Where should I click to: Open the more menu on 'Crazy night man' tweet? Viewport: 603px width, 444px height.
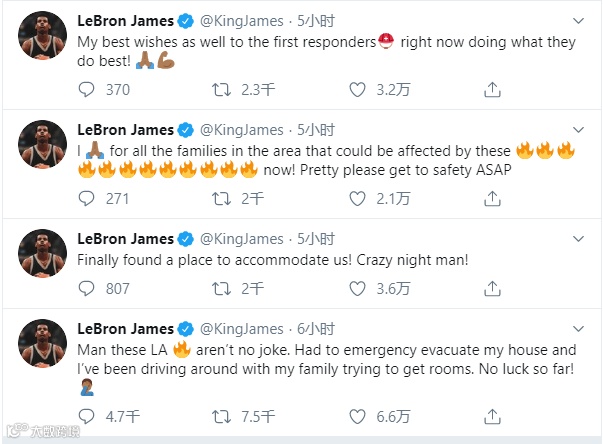[x=577, y=238]
